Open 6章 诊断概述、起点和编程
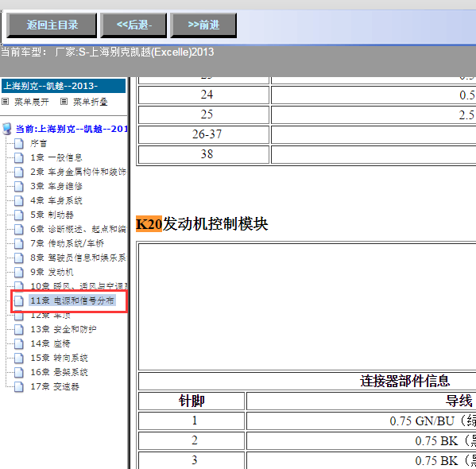 (79, 229)
